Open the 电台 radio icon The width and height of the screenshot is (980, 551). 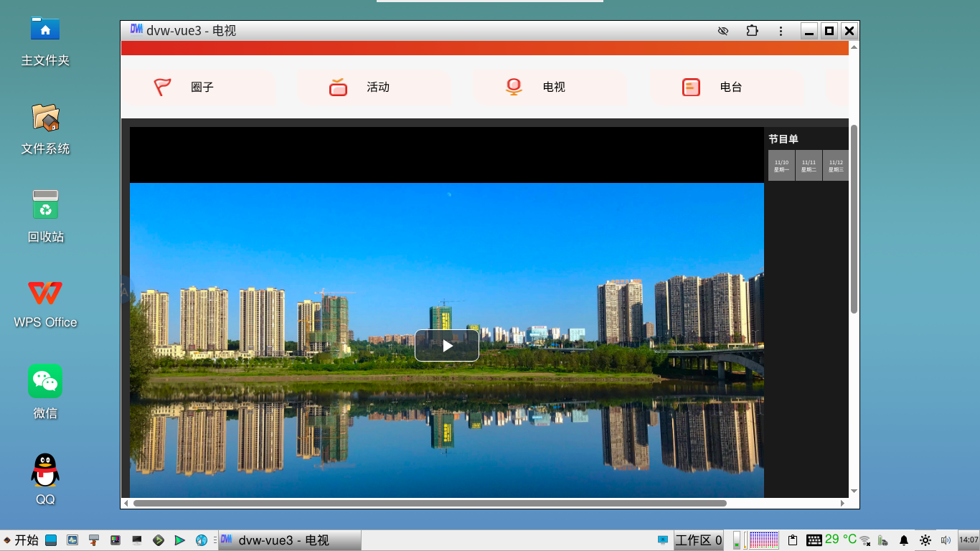point(690,87)
